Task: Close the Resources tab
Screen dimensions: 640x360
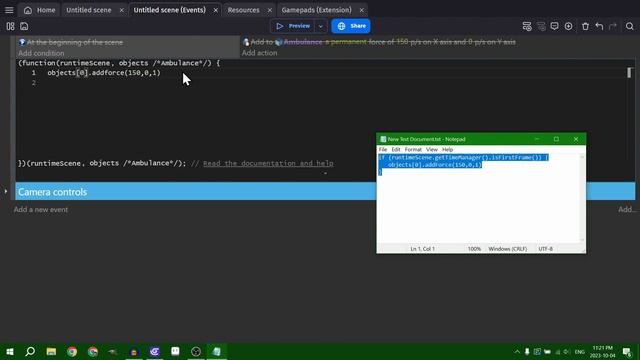Action: click(x=269, y=10)
